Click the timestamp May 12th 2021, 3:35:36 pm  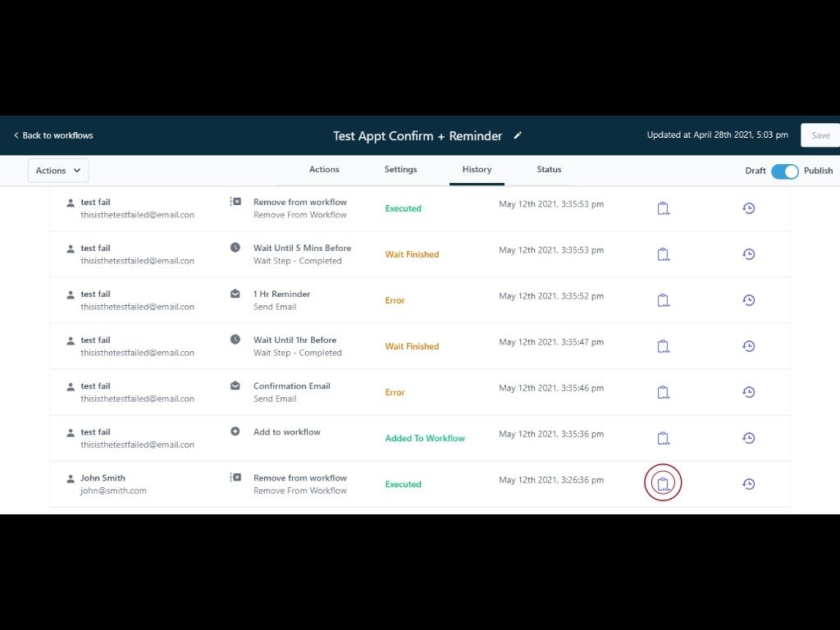click(x=551, y=434)
